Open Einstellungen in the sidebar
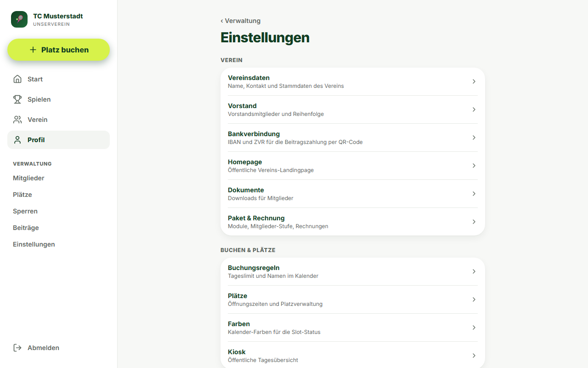This screenshot has height=368, width=588. pyautogui.click(x=34, y=244)
